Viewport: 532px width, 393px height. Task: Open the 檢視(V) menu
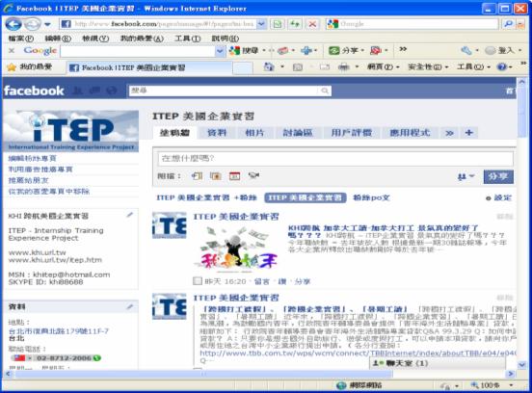pyautogui.click(x=95, y=39)
